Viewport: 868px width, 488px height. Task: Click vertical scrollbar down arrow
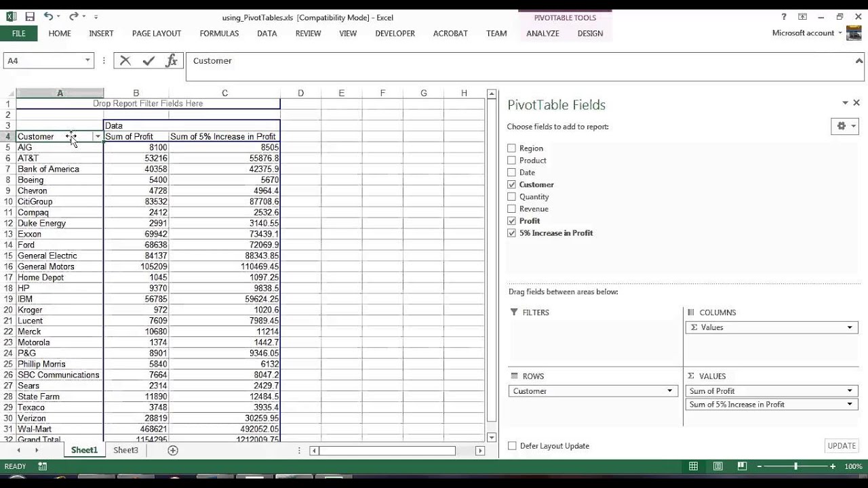coord(492,437)
